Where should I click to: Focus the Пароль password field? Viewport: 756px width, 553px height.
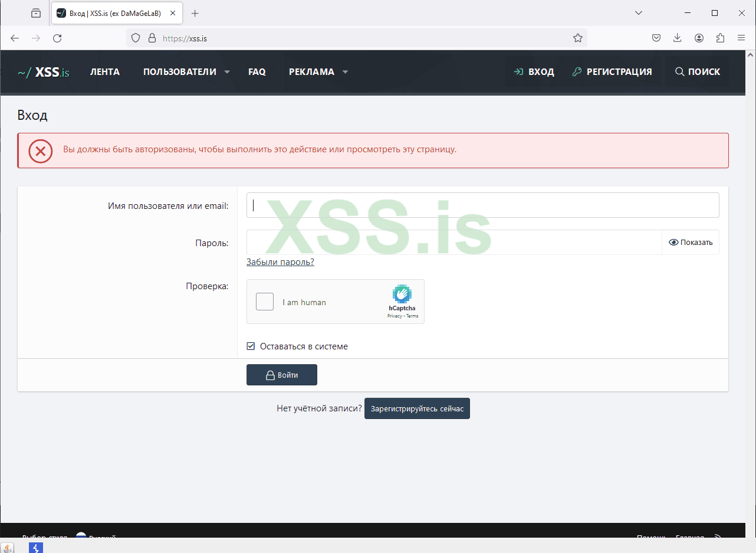[454, 242]
